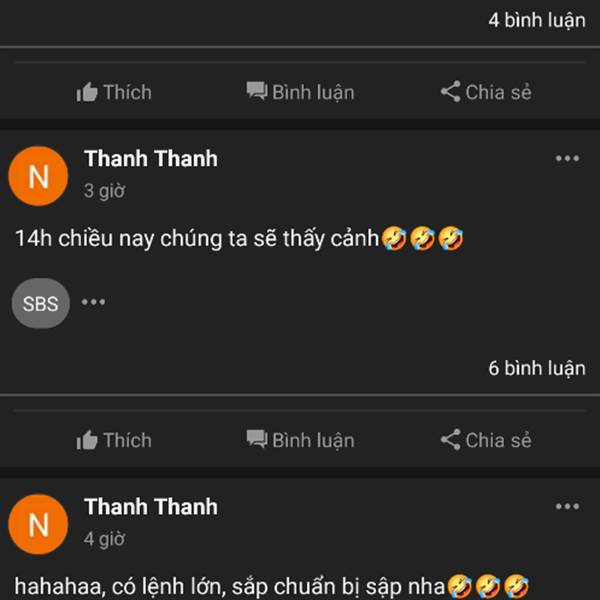Like the 14h chiều nay post via thumbs-up
Viewport: 600px width, 600px height.
[x=87, y=440]
